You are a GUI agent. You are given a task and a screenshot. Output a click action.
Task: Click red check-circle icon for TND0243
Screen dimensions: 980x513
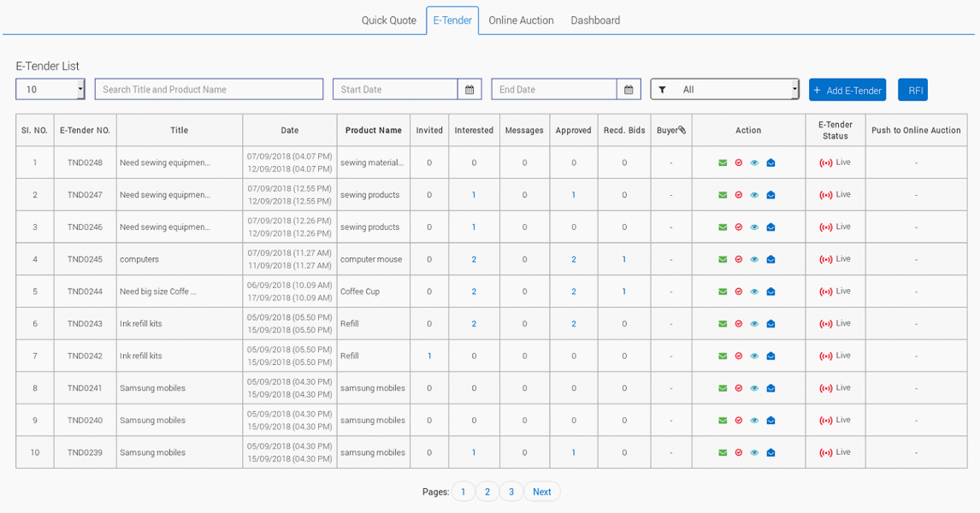tap(739, 324)
